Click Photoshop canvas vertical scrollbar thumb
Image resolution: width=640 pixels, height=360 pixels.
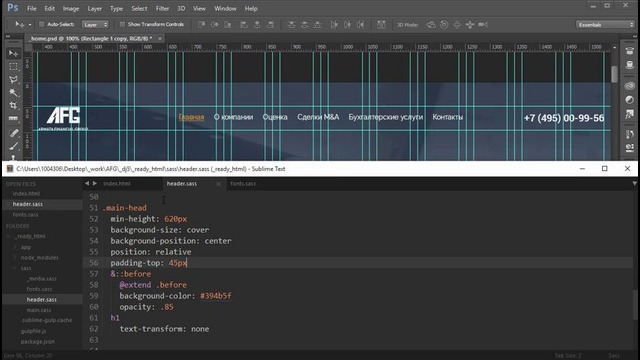click(x=614, y=74)
